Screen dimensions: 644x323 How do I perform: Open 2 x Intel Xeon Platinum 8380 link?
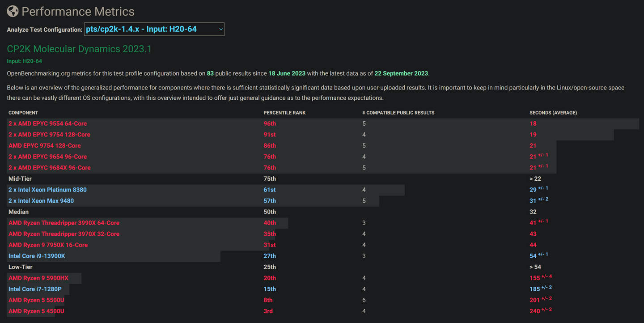coord(47,190)
